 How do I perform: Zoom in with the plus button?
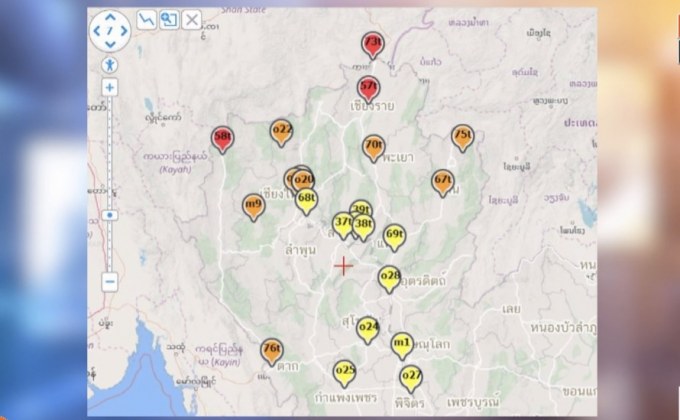point(109,87)
